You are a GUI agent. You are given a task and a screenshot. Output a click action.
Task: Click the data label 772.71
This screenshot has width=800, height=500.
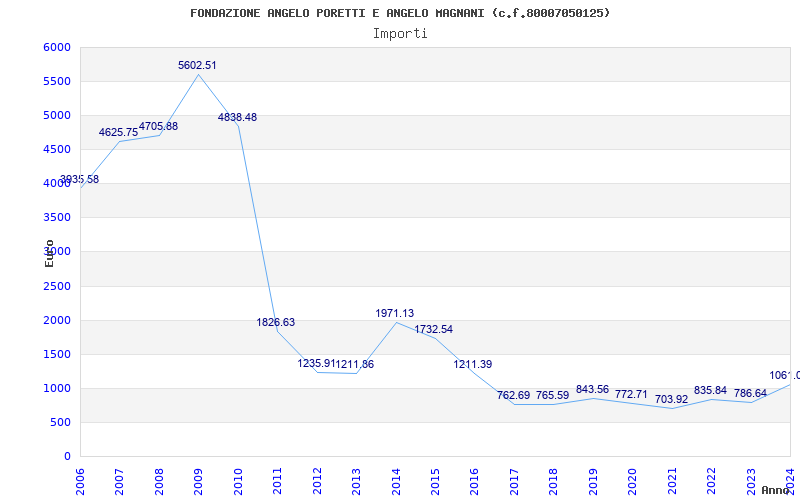(x=631, y=394)
